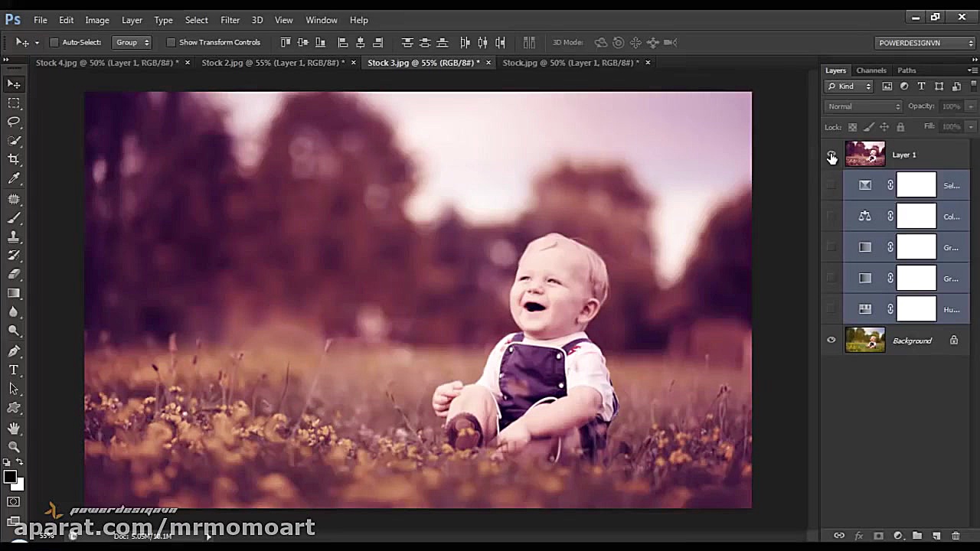Open the Normal blend mode dropdown
The width and height of the screenshot is (980, 551).
click(863, 106)
